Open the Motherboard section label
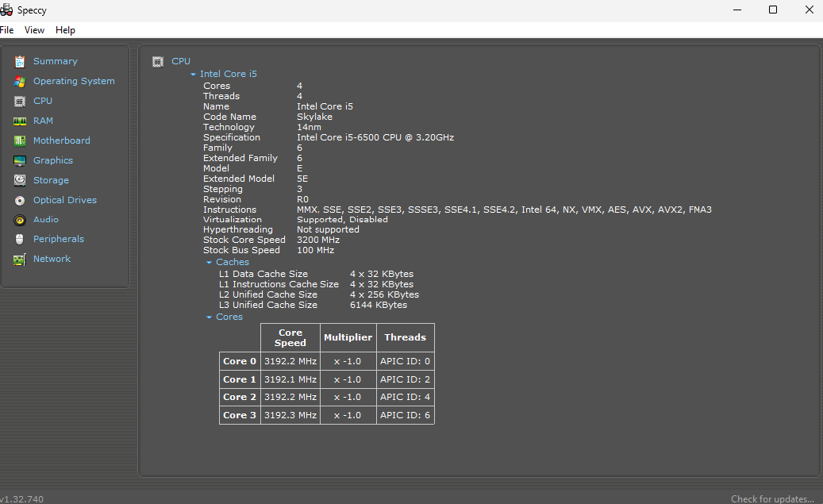 click(x=61, y=140)
